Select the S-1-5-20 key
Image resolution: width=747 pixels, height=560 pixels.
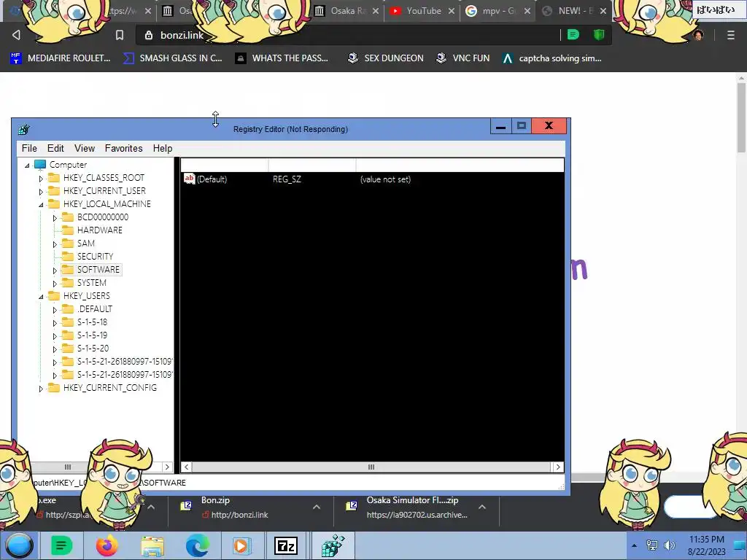(93, 348)
